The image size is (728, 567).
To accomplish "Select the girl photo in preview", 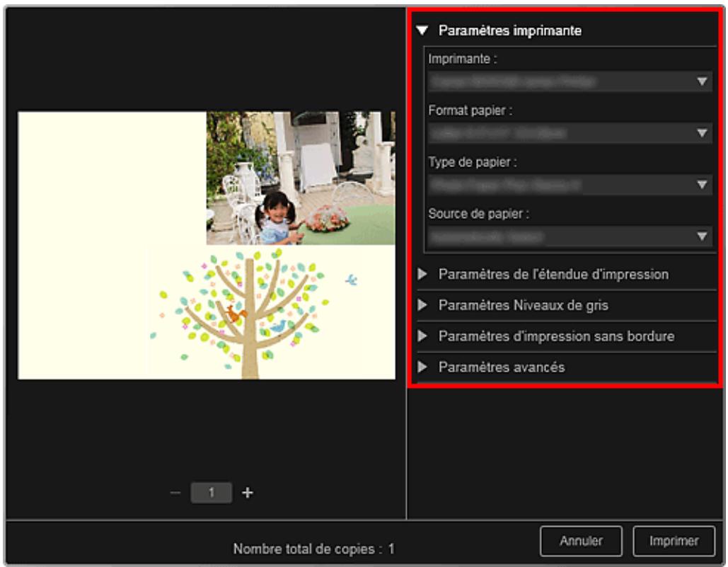I will (x=301, y=178).
